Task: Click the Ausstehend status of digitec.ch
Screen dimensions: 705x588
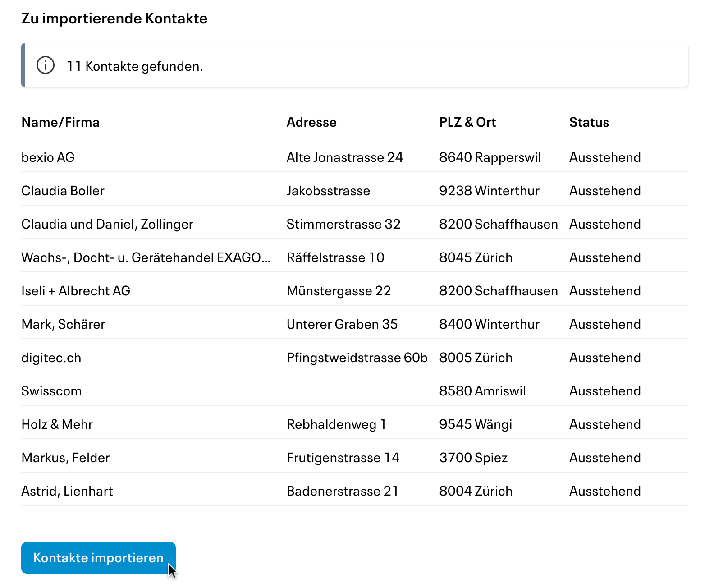Action: point(605,357)
